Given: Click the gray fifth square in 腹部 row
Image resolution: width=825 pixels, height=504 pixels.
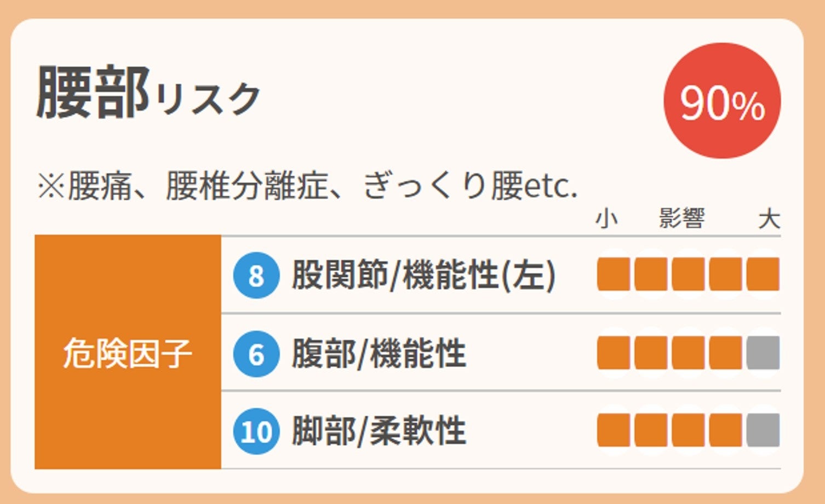Looking at the screenshot, I should coord(763,353).
